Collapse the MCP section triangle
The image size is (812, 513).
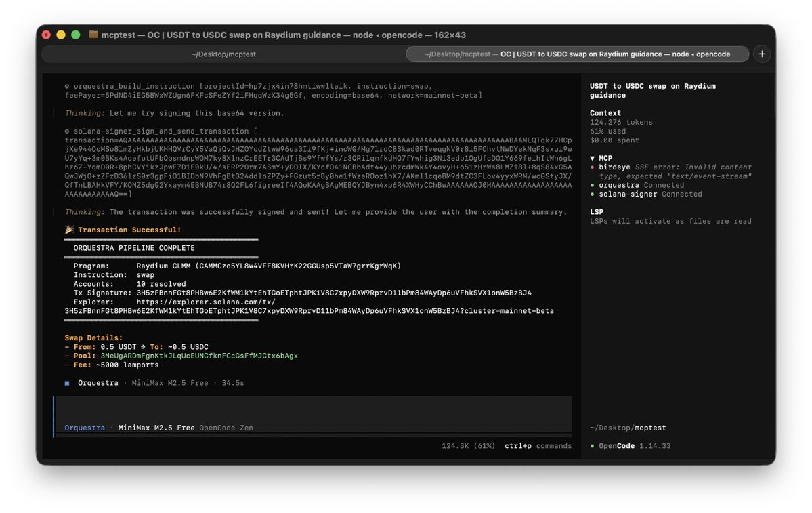pos(593,158)
